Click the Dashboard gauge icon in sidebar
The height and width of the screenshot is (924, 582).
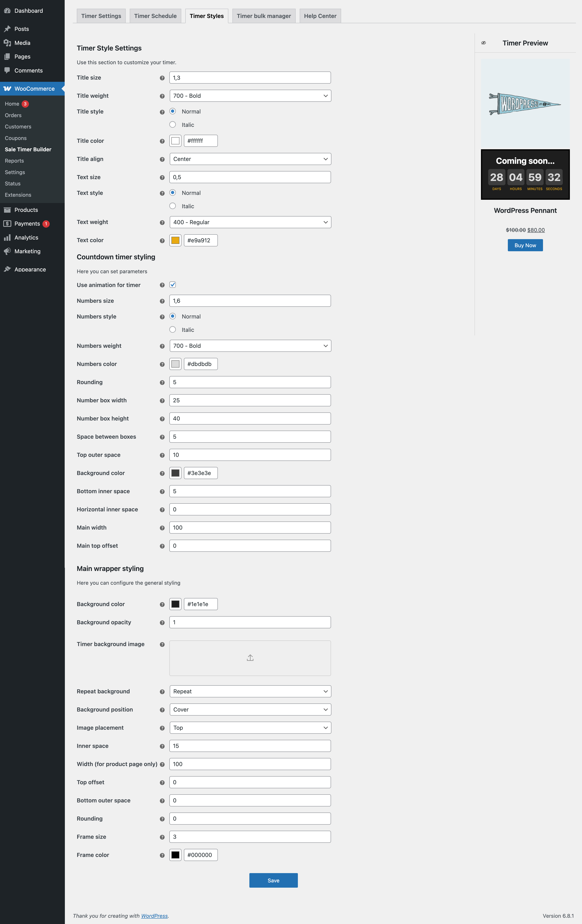(x=7, y=11)
